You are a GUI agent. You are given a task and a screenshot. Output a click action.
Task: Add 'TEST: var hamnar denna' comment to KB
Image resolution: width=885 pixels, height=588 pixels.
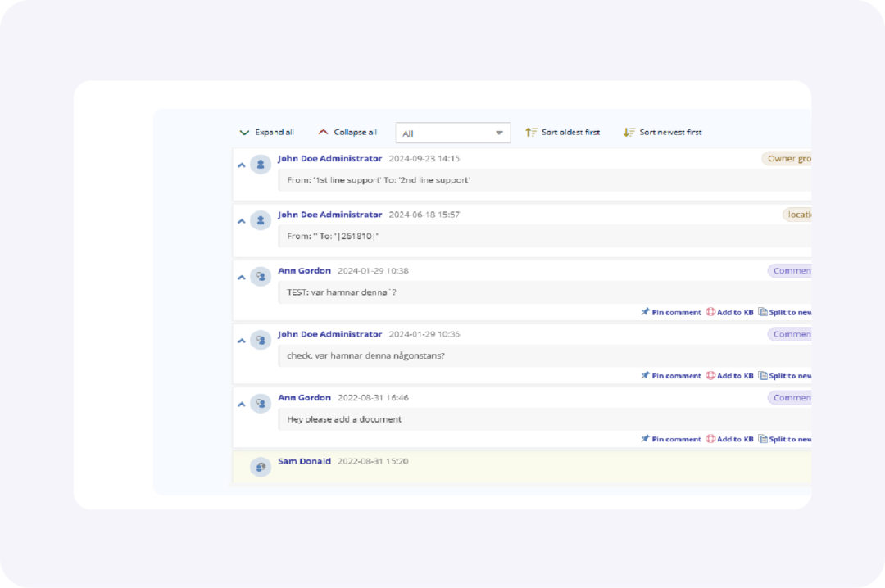point(730,312)
